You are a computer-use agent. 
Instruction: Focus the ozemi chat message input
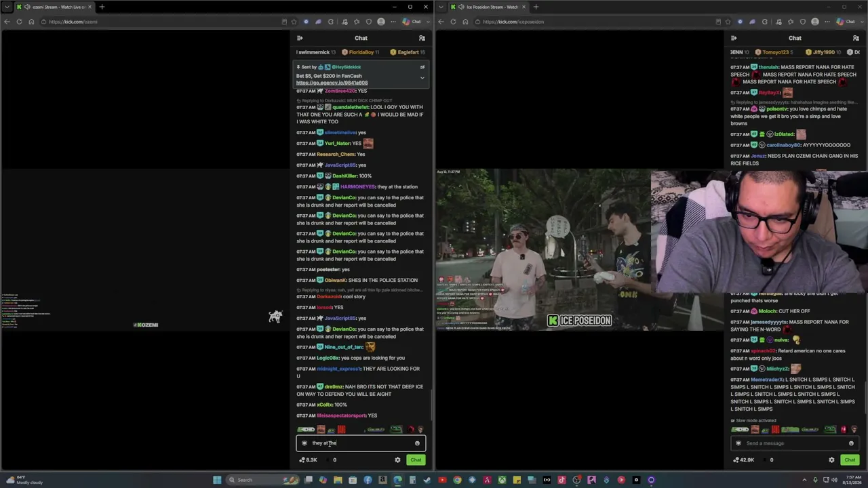click(361, 443)
